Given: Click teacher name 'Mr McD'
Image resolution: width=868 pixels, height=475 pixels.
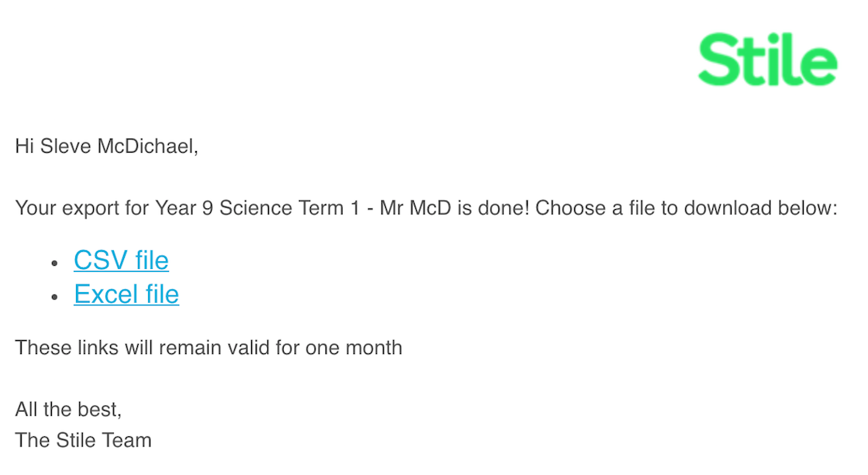Looking at the screenshot, I should tap(415, 208).
